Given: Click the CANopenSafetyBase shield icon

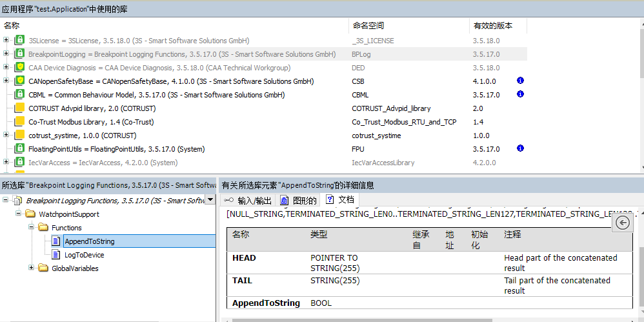Looking at the screenshot, I should (19, 81).
